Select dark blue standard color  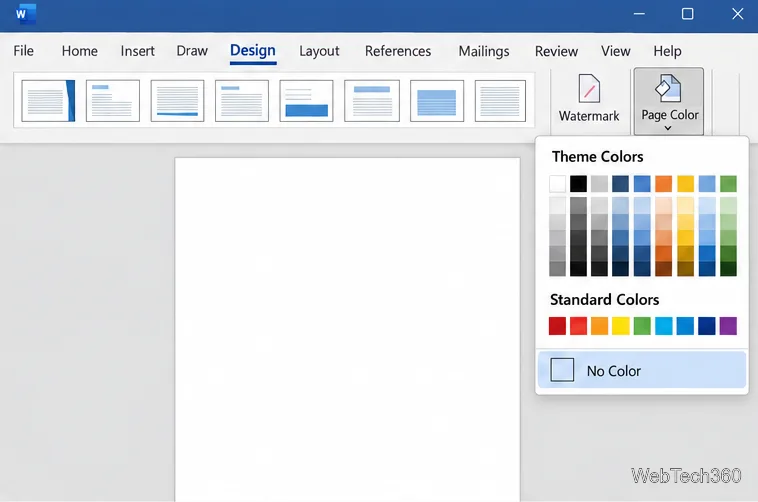coord(707,326)
